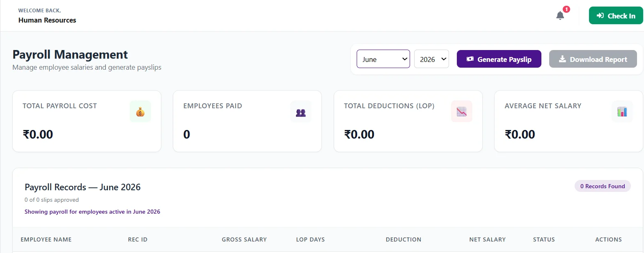The image size is (644, 253).
Task: Click the Net Salary column header
Action: (487, 239)
